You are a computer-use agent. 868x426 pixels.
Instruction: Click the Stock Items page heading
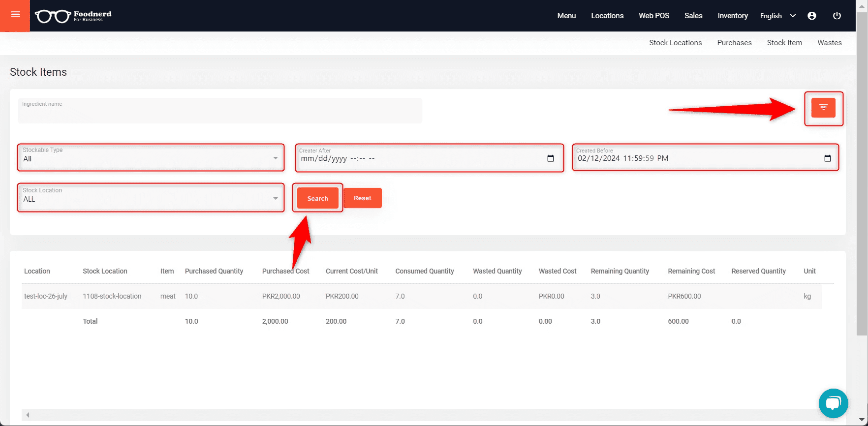tap(38, 72)
